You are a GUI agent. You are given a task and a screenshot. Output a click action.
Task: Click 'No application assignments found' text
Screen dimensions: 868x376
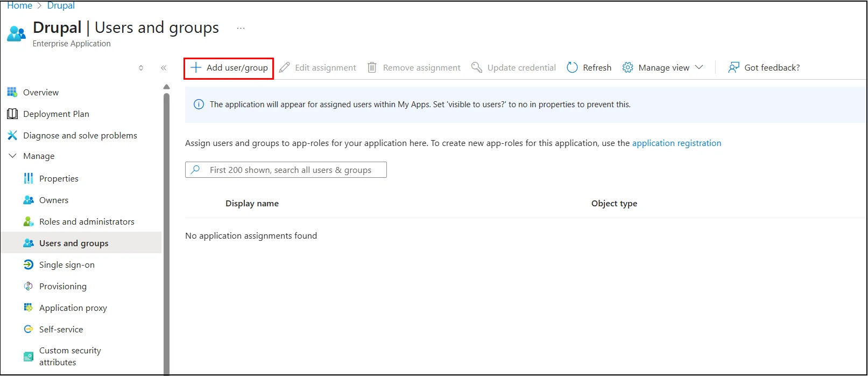click(x=251, y=235)
